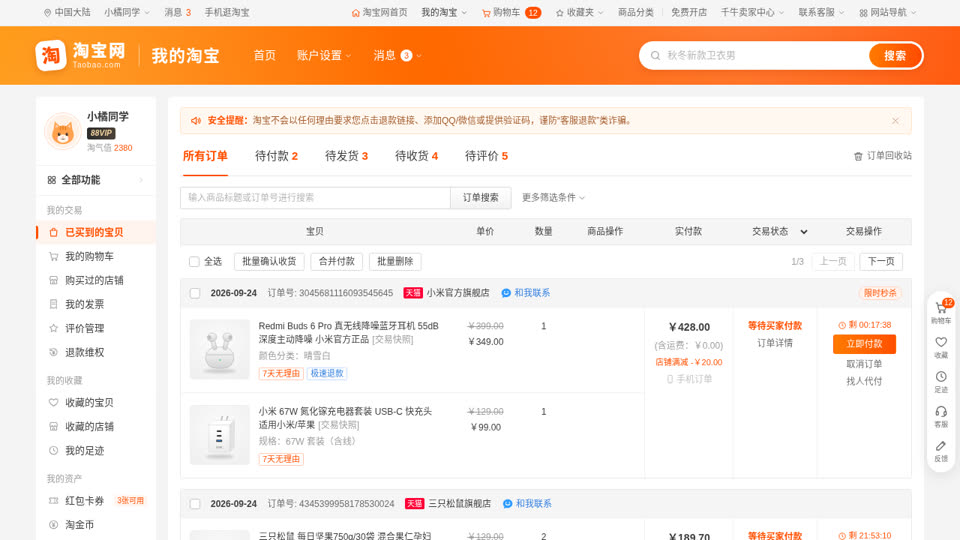Click the 全部功能 grid icon
Viewport: 960px width, 540px height.
51,180
